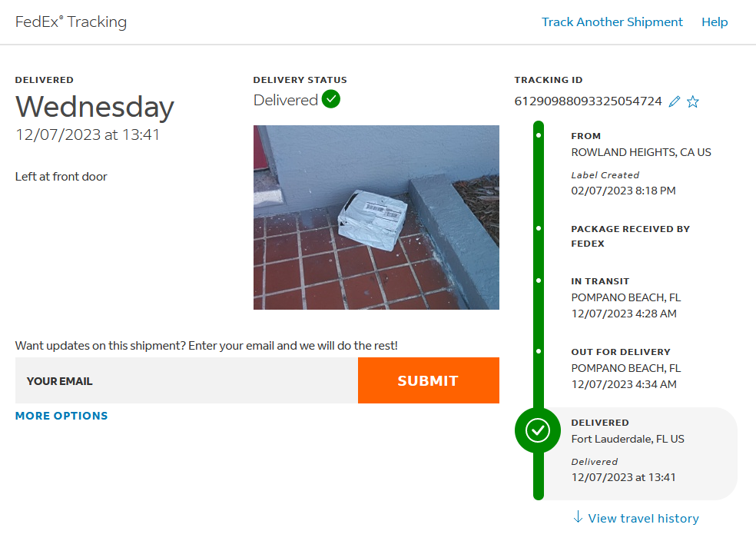
Task: Click the FROM Rowland Heights timeline marker
Action: pos(539,135)
